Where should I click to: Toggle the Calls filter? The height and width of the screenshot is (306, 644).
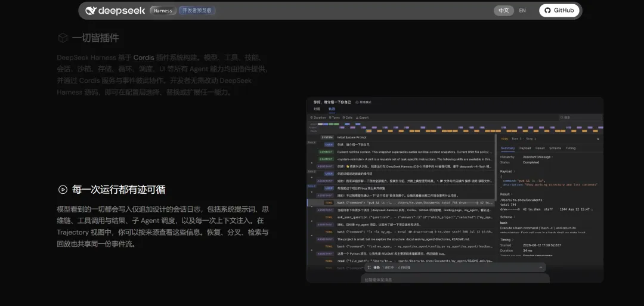pos(347,118)
